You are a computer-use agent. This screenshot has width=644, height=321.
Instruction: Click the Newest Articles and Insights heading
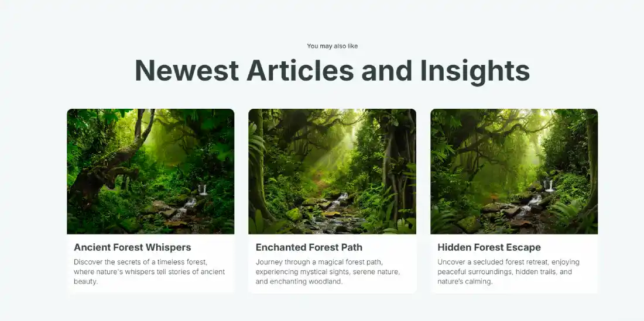point(333,71)
